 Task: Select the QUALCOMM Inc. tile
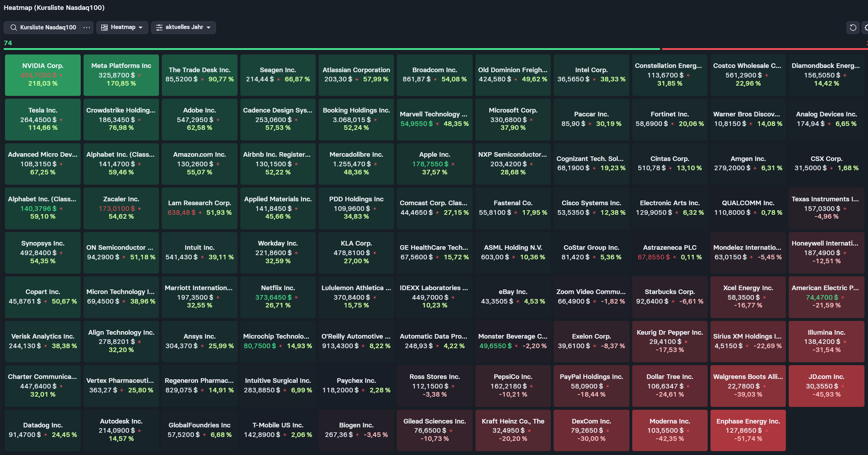click(x=748, y=208)
